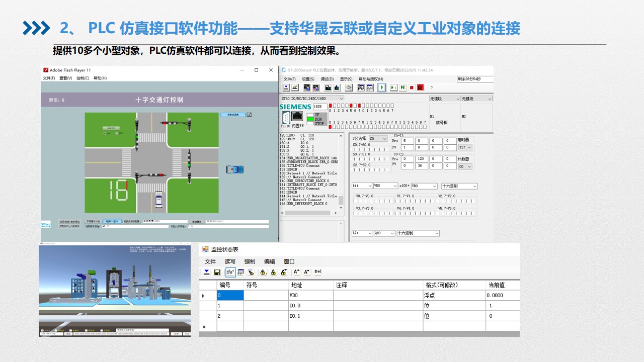Viewport: 644px width, 362px height.
Task: Click the white car on the bottom road
Action: (159, 200)
